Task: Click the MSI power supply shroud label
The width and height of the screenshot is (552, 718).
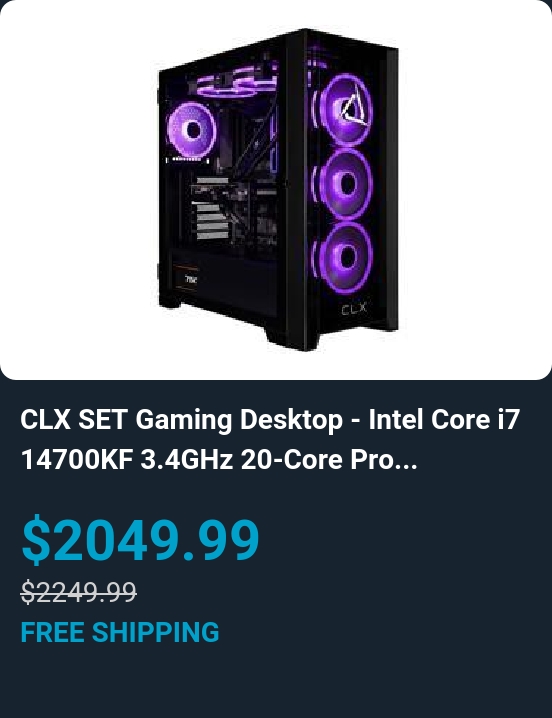Action: [x=191, y=278]
